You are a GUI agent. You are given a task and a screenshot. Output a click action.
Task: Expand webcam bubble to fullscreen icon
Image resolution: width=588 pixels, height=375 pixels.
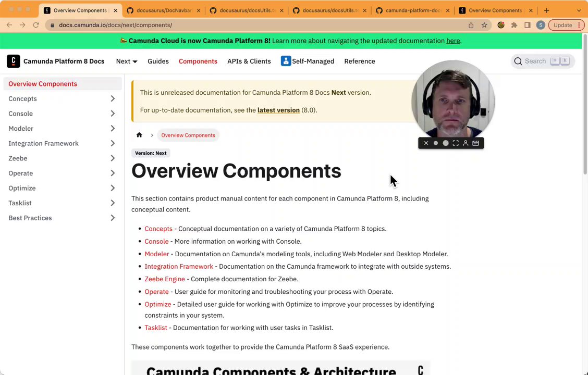[456, 143]
